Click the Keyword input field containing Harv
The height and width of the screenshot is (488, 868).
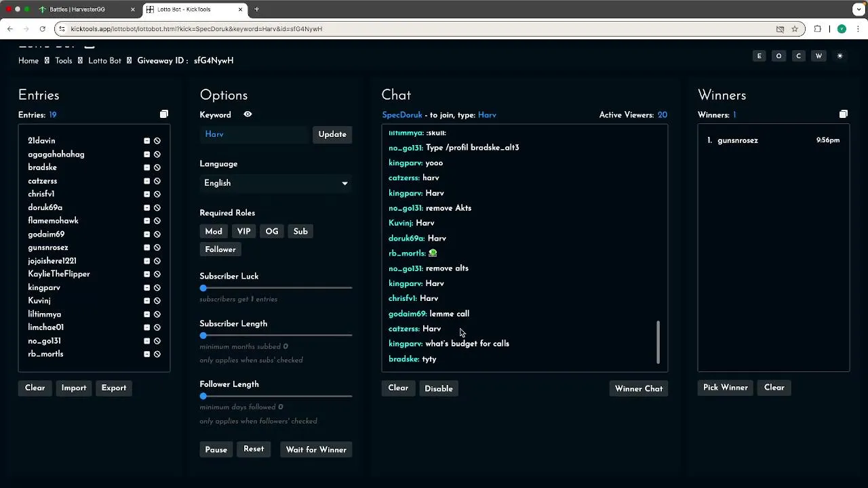254,134
